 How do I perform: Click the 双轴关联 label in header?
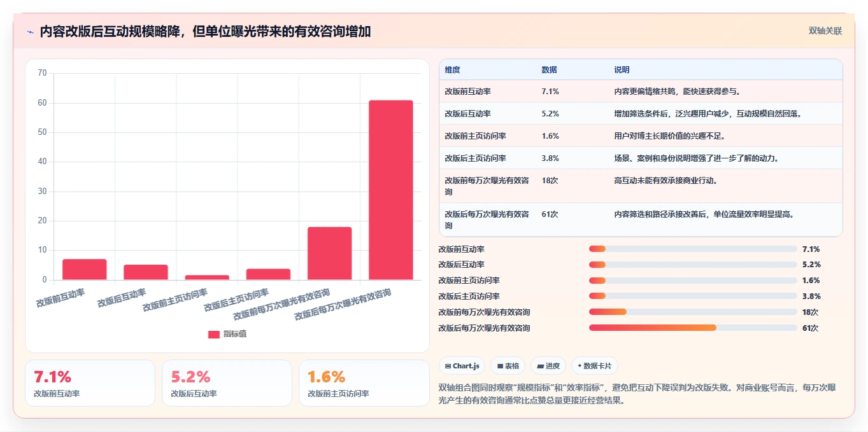click(825, 31)
